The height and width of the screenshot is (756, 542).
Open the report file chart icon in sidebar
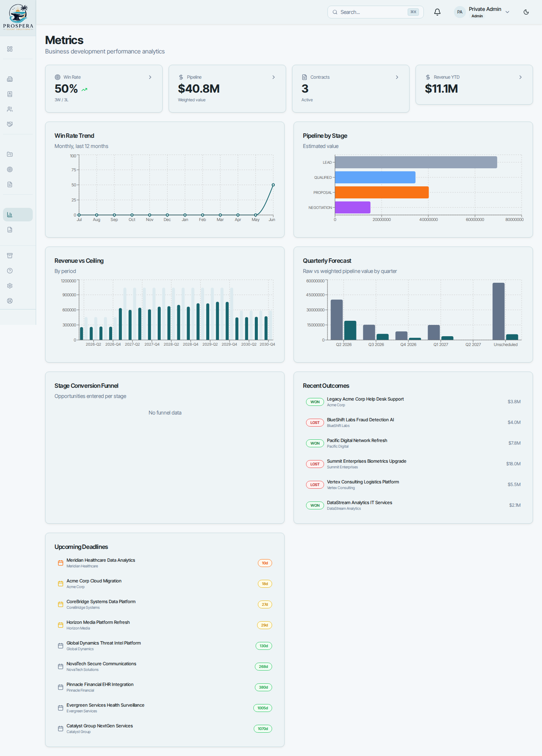coord(10,230)
